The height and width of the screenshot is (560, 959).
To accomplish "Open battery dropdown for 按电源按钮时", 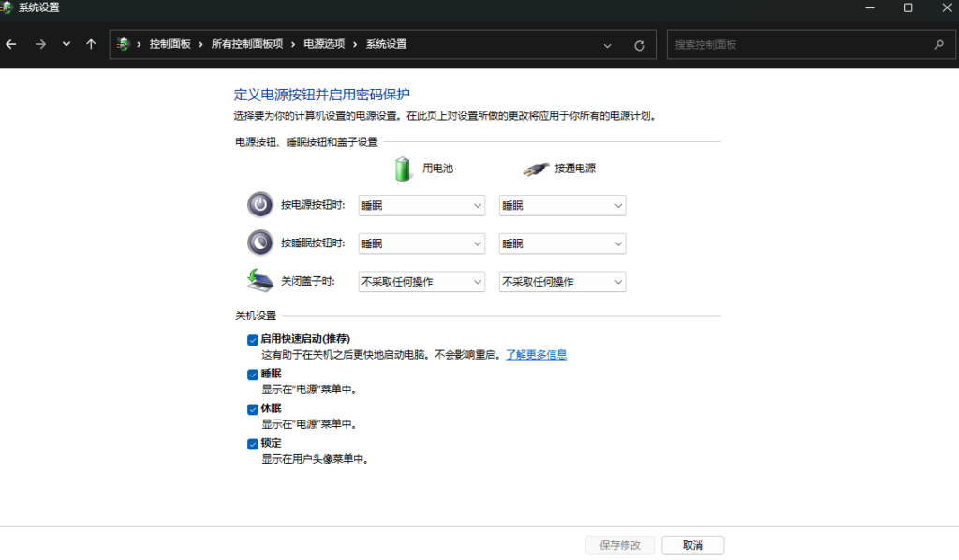I will click(421, 206).
